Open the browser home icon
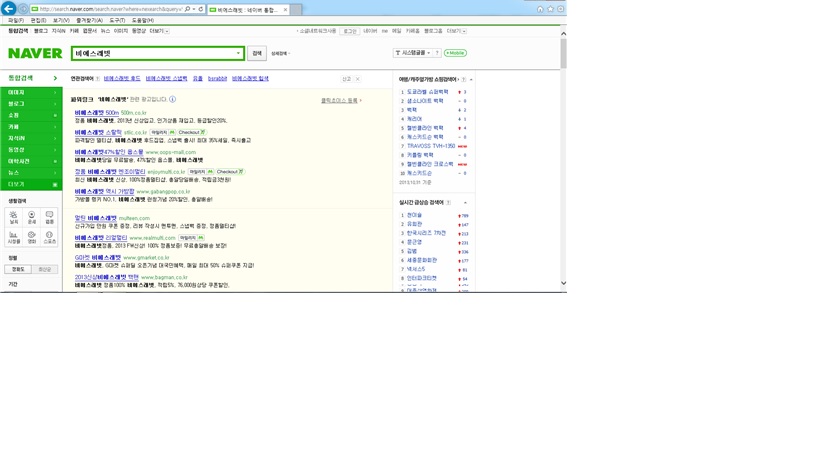Viewport: 819px width, 460px height. pyautogui.click(x=540, y=9)
